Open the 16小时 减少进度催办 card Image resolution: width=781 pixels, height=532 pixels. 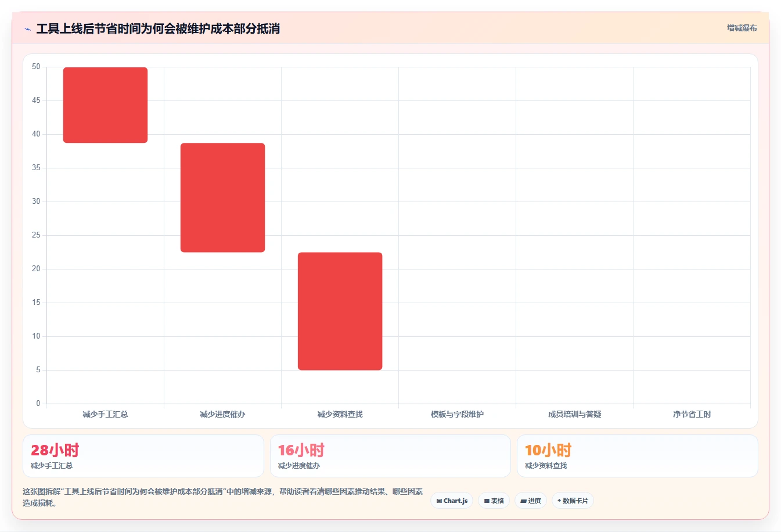pyautogui.click(x=390, y=456)
